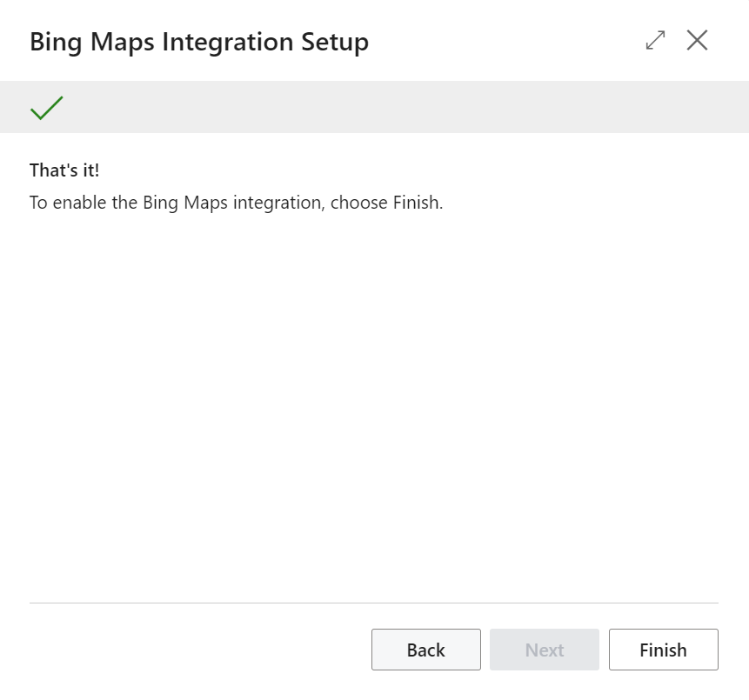Viewport: 749px width, 700px height.
Task: Click the disabled Next step control
Action: tap(544, 650)
